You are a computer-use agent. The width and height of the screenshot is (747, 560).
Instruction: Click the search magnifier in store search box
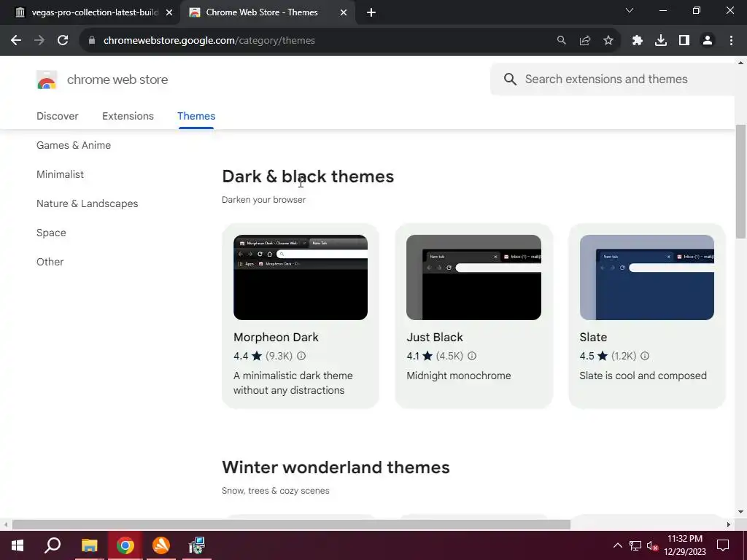[510, 79]
